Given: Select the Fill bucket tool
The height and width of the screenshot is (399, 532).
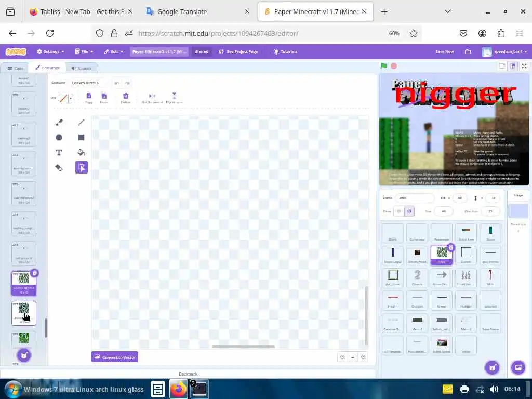Looking at the screenshot, I should pos(81,152).
